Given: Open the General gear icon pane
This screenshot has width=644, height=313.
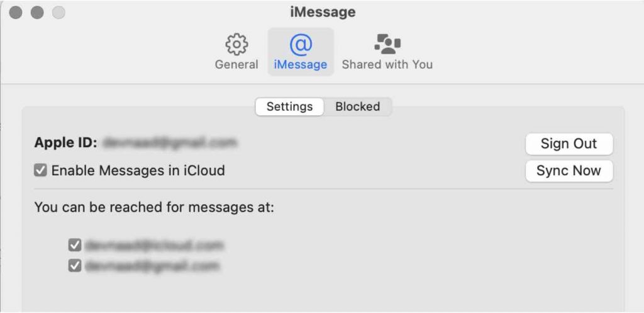Looking at the screenshot, I should [x=236, y=45].
